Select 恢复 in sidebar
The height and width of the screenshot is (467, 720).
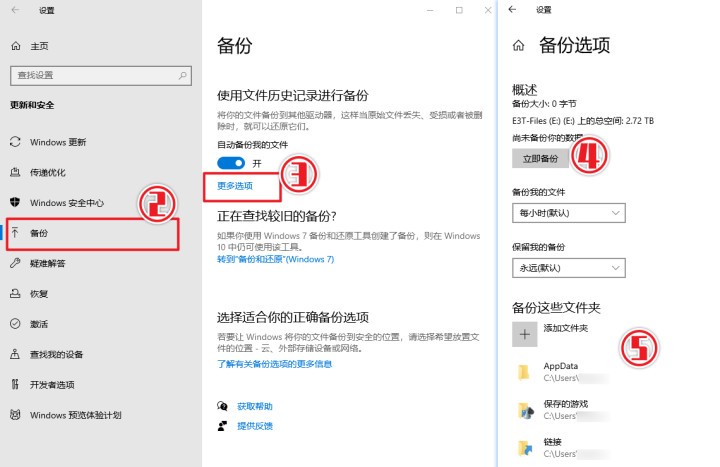[x=39, y=293]
